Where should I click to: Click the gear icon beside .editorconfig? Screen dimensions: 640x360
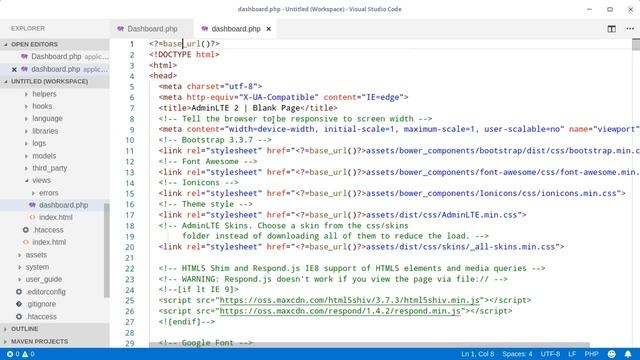click(x=19, y=292)
